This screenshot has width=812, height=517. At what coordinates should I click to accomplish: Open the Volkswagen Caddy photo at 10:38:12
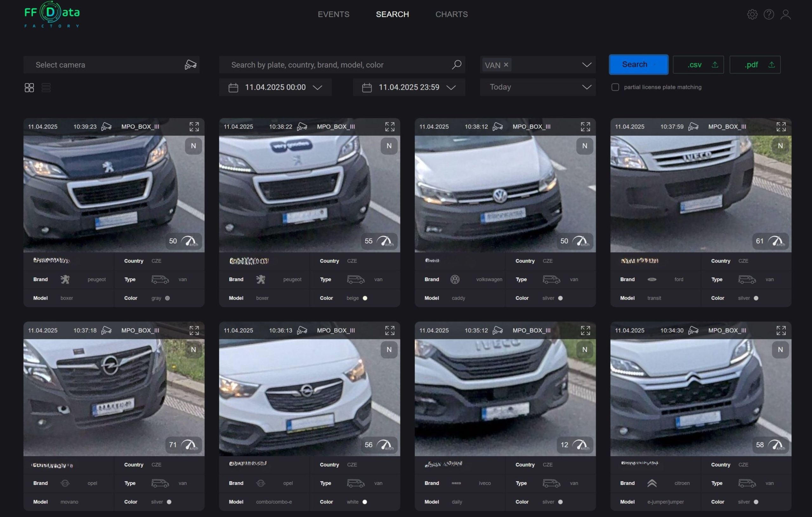click(505, 194)
